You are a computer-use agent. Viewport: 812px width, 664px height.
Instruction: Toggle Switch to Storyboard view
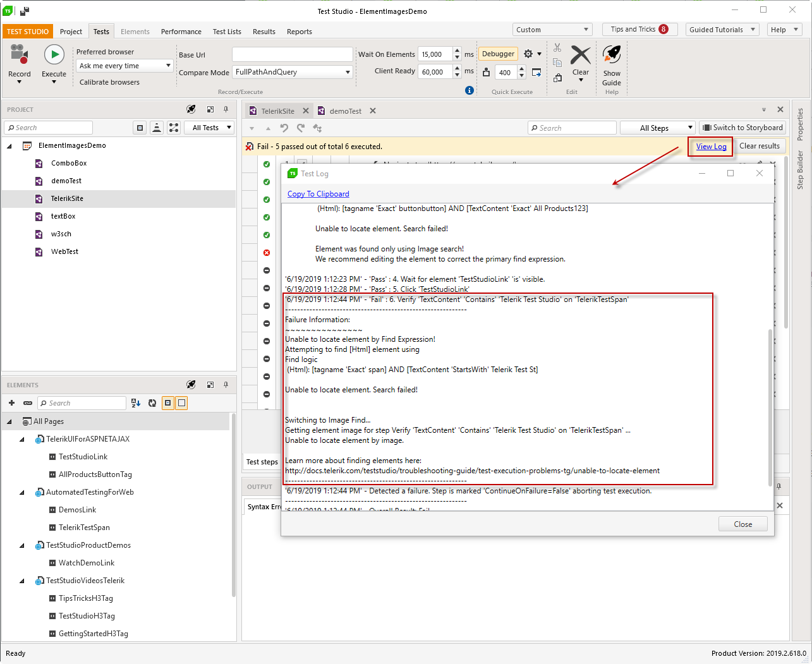(x=742, y=128)
